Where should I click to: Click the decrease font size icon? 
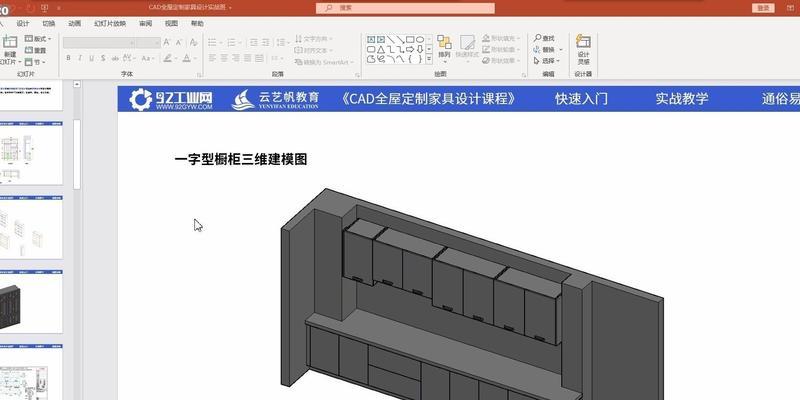tap(179, 43)
